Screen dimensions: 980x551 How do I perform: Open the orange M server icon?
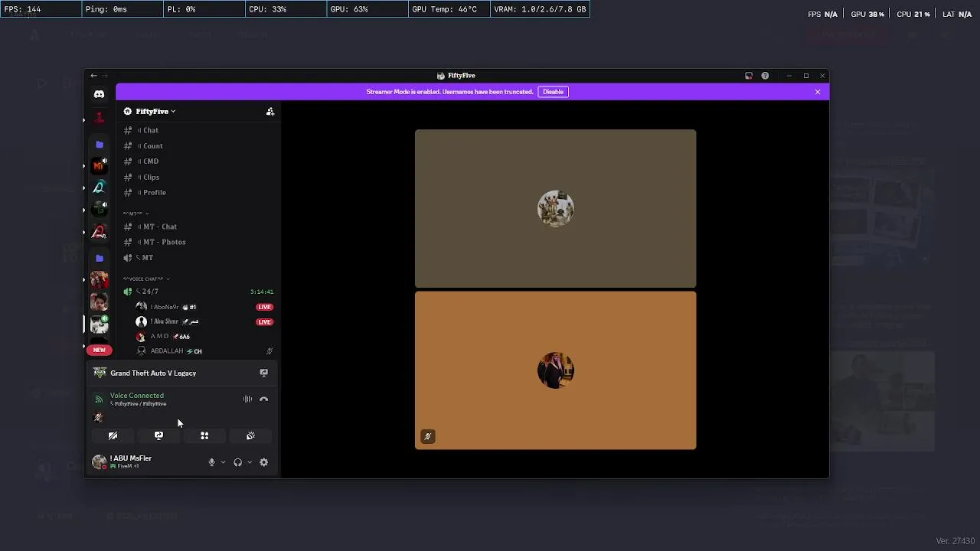click(99, 166)
